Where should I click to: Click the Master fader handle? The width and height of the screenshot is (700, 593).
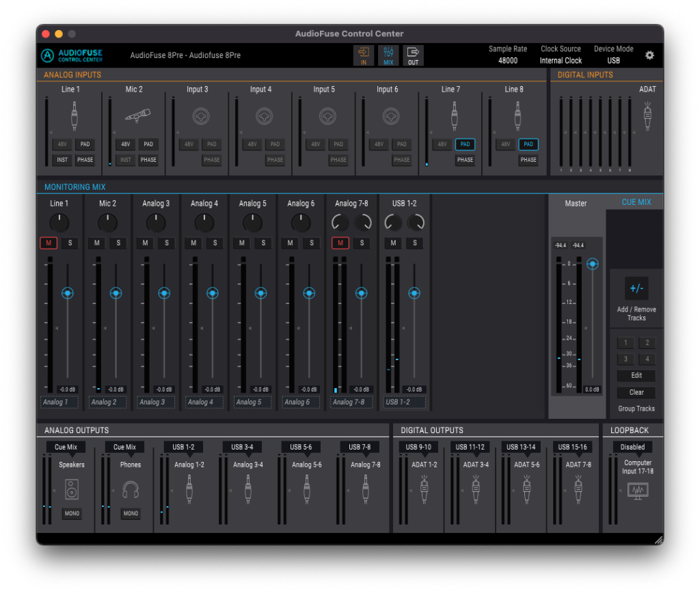point(593,264)
